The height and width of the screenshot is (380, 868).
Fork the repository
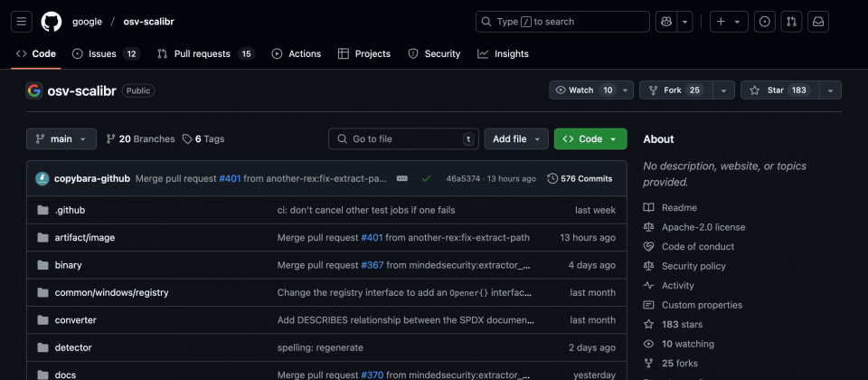coord(676,90)
